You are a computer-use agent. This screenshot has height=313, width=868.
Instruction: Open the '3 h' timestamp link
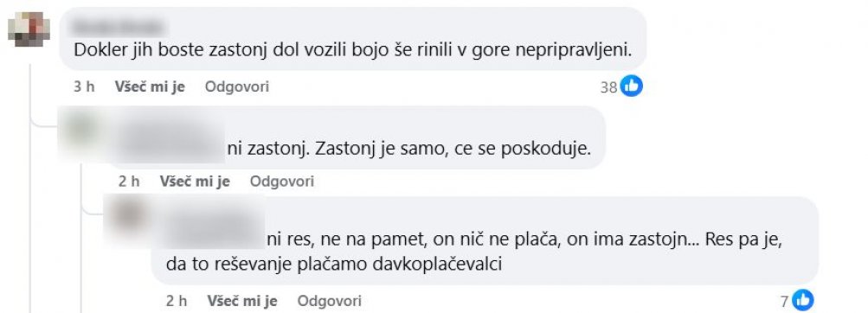click(84, 86)
